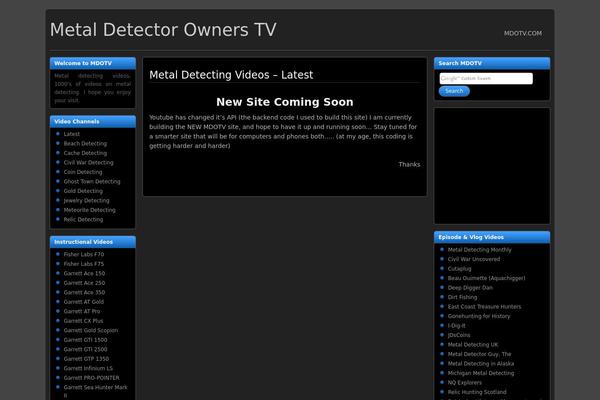Image resolution: width=600 pixels, height=400 pixels.
Task: Select the Coin Detecting channel
Action: click(x=83, y=172)
